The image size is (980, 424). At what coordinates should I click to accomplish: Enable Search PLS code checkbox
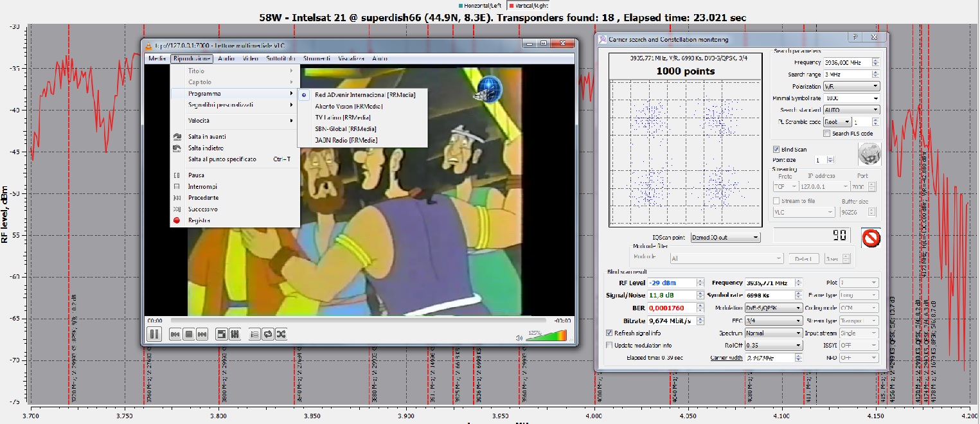click(x=827, y=134)
